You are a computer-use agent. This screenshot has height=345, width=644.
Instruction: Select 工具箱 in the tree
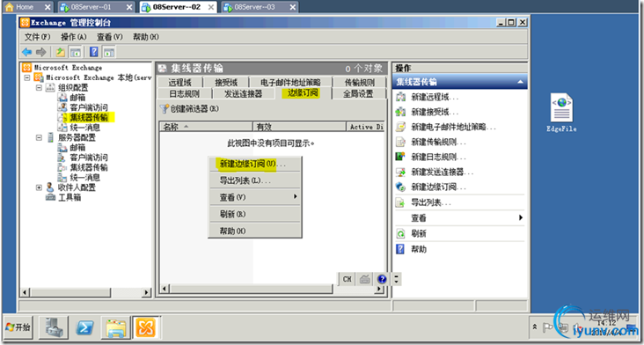(x=69, y=197)
